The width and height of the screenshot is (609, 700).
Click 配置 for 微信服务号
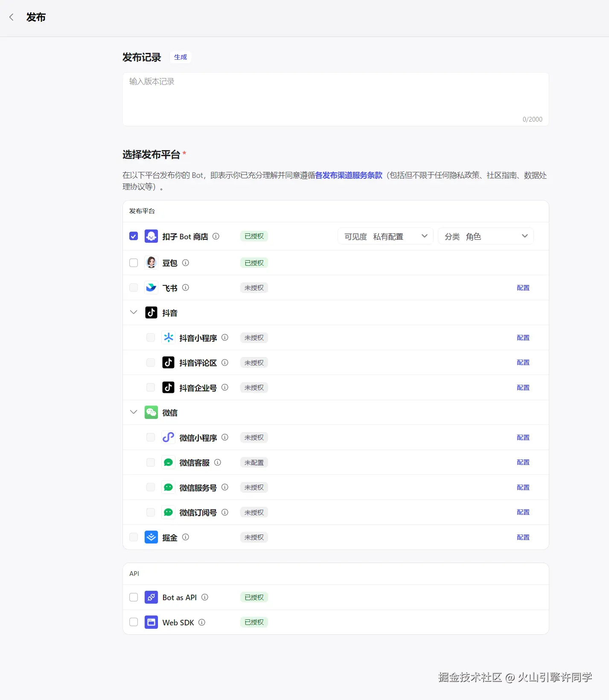pos(523,488)
